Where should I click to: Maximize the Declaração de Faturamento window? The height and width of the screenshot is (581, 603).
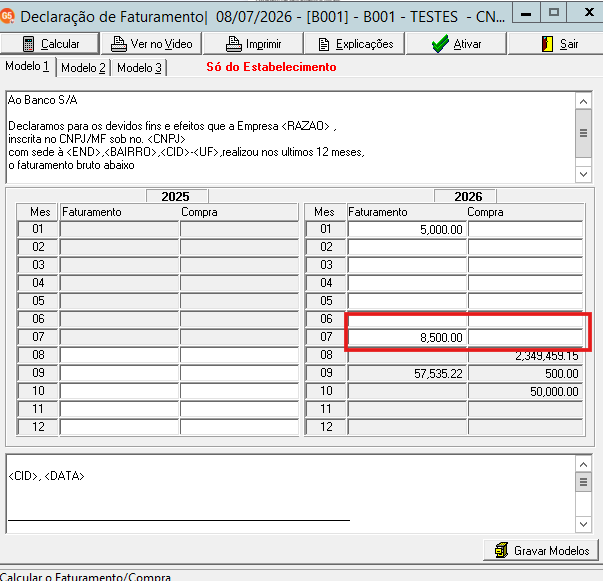point(553,13)
